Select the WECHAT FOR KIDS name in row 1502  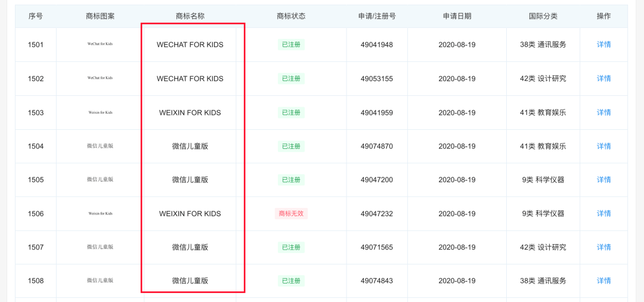(190, 79)
